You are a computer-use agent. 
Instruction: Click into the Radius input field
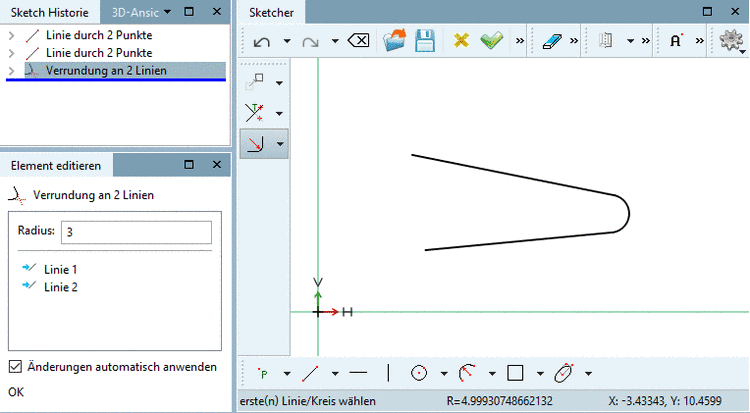click(136, 232)
